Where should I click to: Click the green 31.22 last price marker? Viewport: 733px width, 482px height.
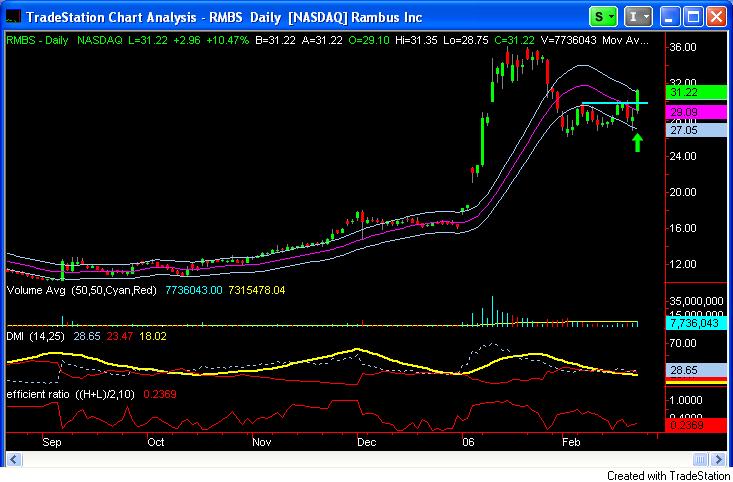coord(697,92)
